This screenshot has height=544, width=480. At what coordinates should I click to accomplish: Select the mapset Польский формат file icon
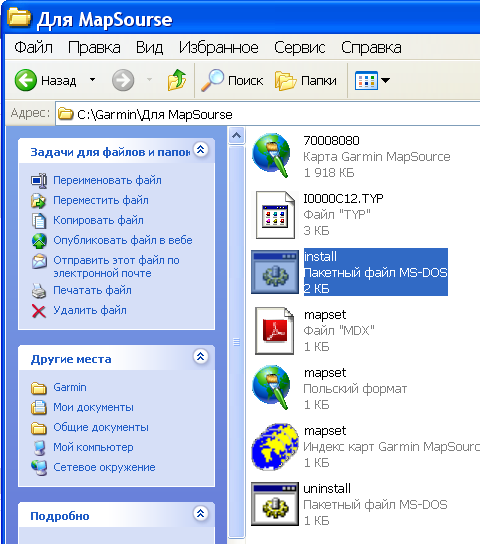(x=271, y=387)
